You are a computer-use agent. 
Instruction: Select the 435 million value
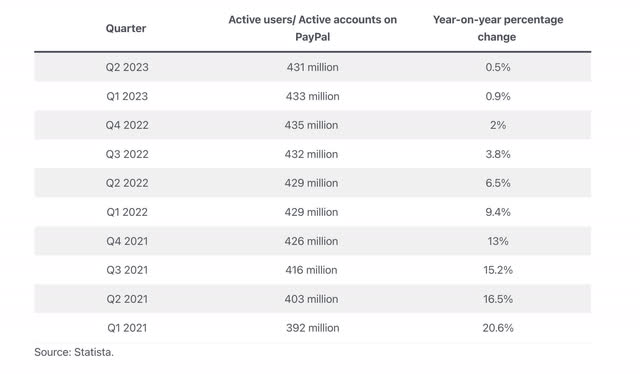pyautogui.click(x=311, y=125)
